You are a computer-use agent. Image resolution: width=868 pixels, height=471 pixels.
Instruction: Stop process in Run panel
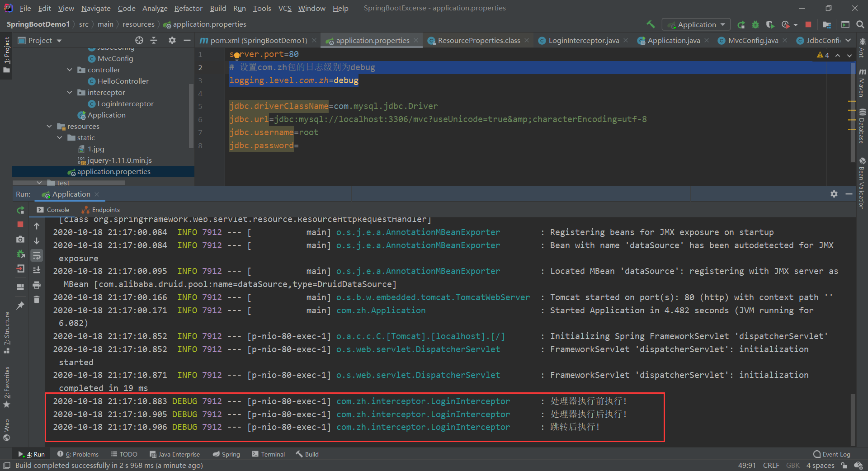point(20,224)
